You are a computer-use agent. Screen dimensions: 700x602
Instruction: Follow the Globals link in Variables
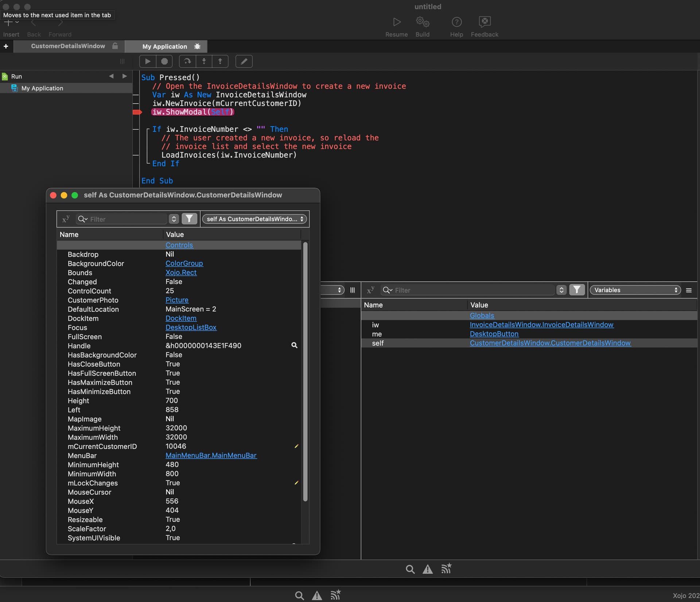482,315
